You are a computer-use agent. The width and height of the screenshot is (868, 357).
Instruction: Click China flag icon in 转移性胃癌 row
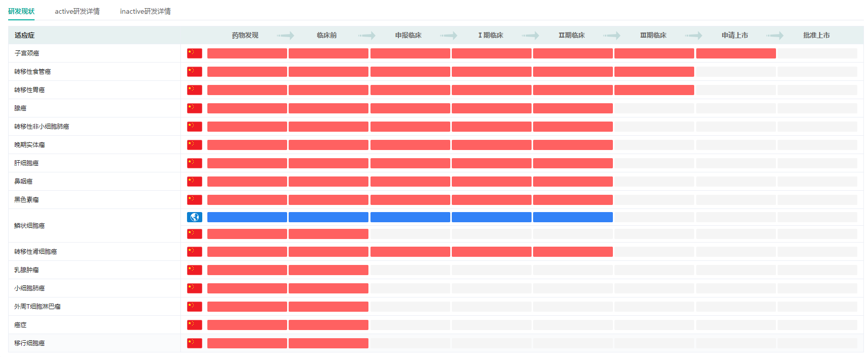click(x=195, y=90)
